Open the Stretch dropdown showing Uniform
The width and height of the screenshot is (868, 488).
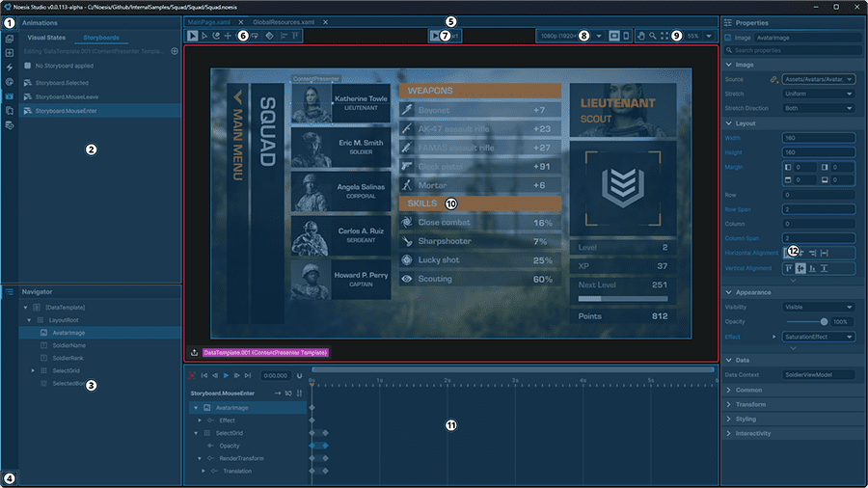(x=818, y=95)
